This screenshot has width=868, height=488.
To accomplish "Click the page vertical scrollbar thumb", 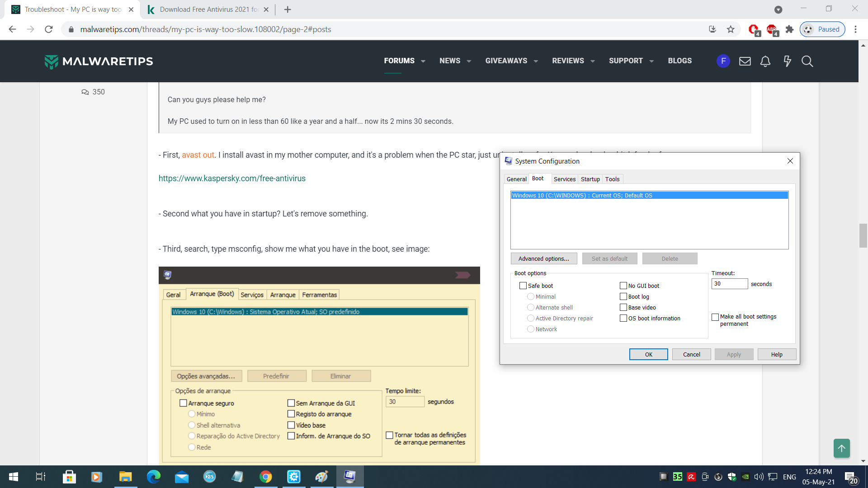I will pos(863,235).
